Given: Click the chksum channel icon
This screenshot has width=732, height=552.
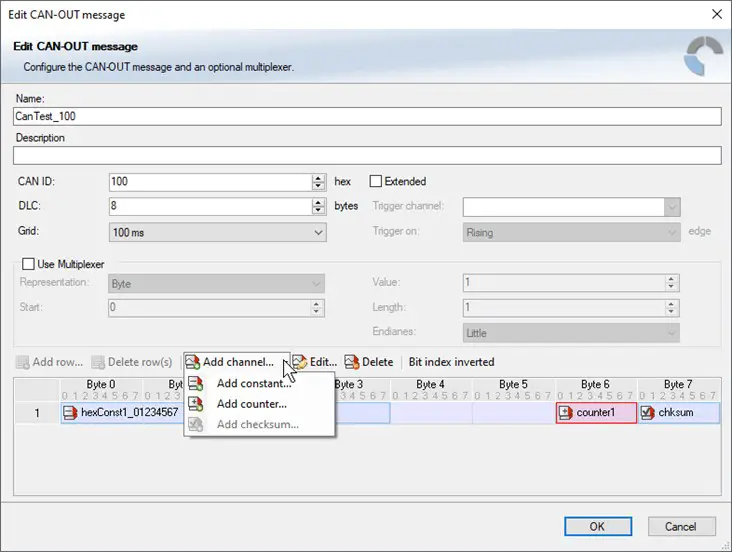Looking at the screenshot, I should (648, 413).
